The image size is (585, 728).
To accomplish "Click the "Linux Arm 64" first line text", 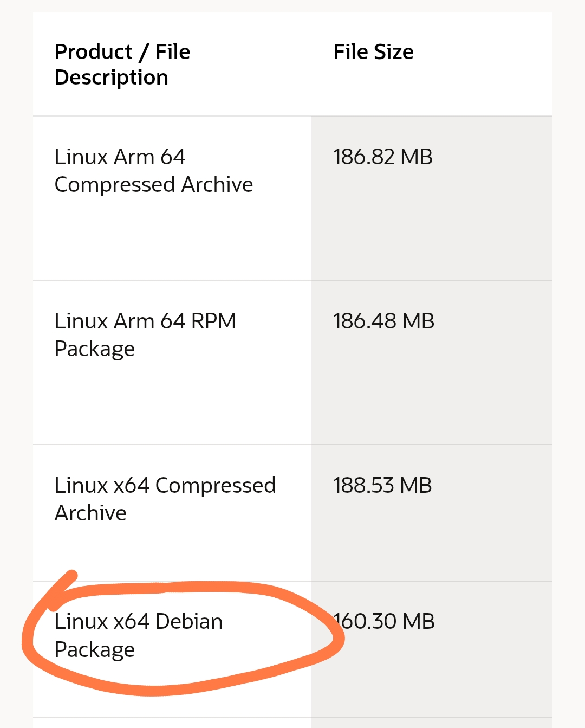I will 120,157.
